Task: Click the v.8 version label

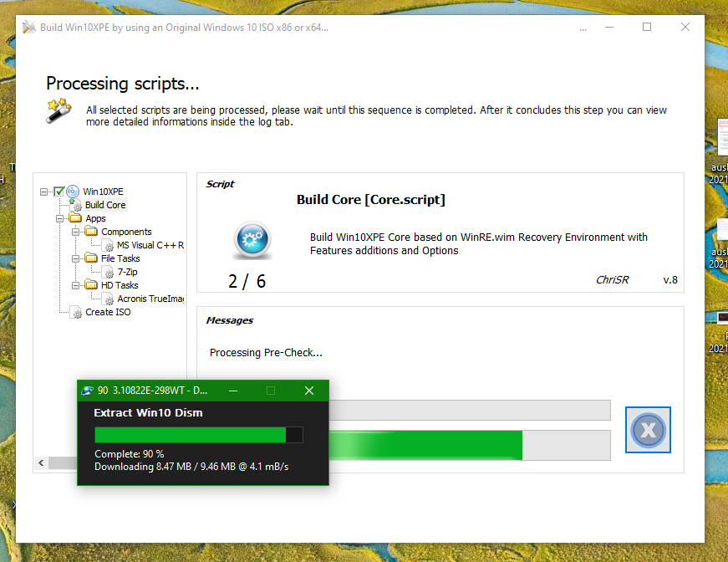Action: pyautogui.click(x=670, y=279)
